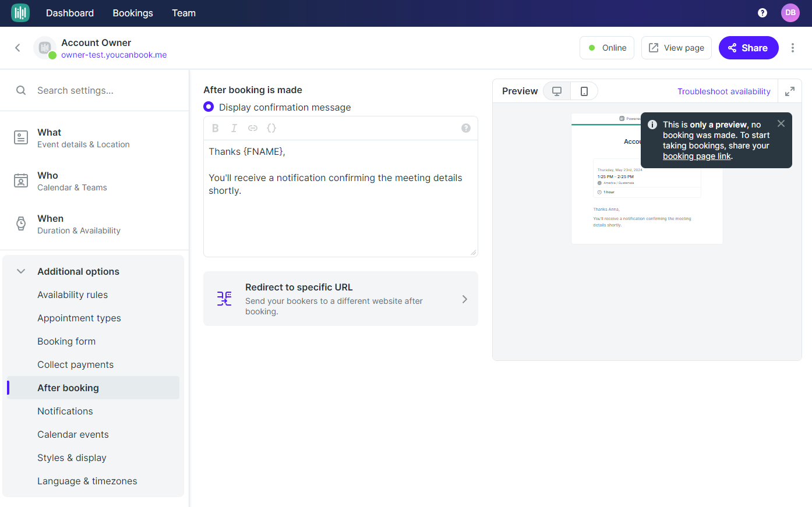The width and height of the screenshot is (812, 507).
Task: Open What Event details & Location
Action: [94, 138]
